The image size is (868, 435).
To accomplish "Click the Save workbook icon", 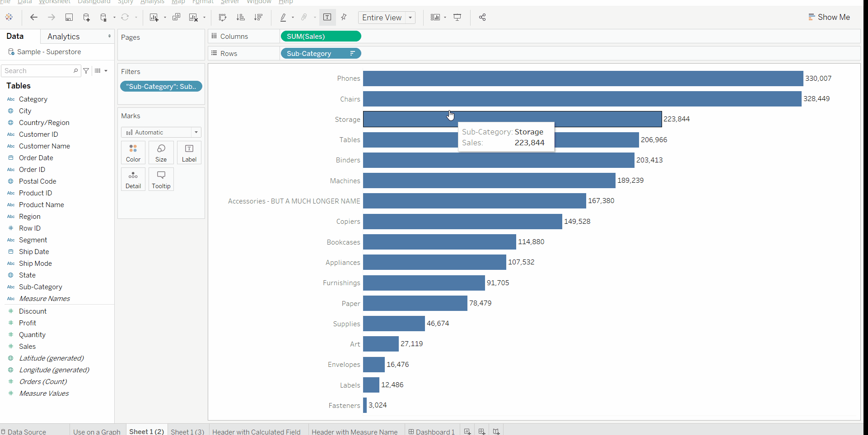I will coord(69,17).
